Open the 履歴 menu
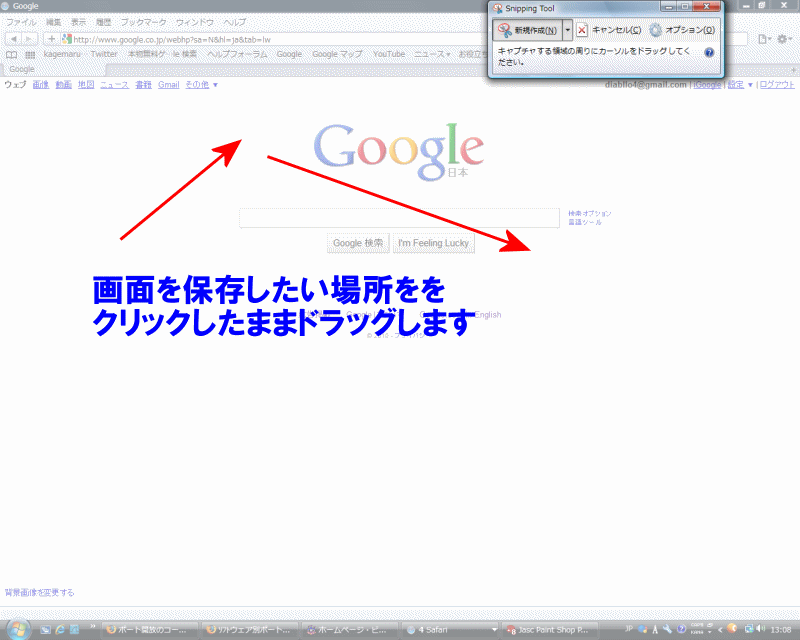This screenshot has width=800, height=640. (x=103, y=22)
